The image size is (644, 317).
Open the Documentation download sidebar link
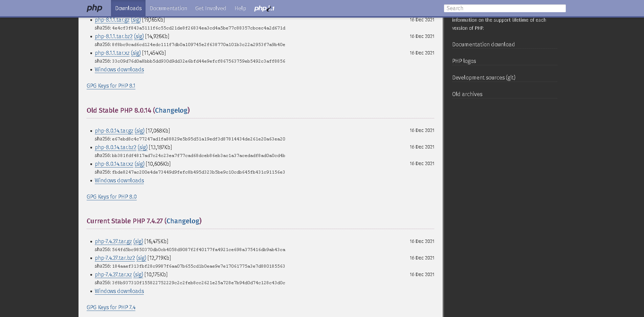(483, 44)
